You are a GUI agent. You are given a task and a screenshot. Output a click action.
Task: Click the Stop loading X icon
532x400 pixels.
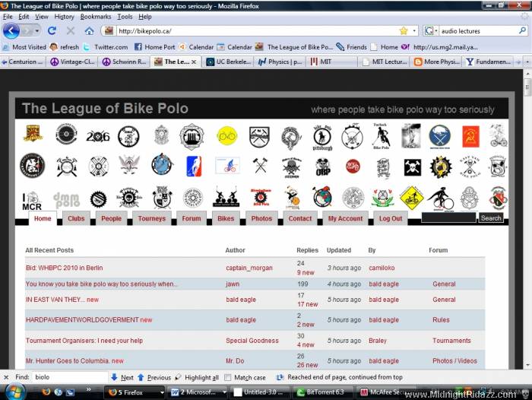(71, 31)
